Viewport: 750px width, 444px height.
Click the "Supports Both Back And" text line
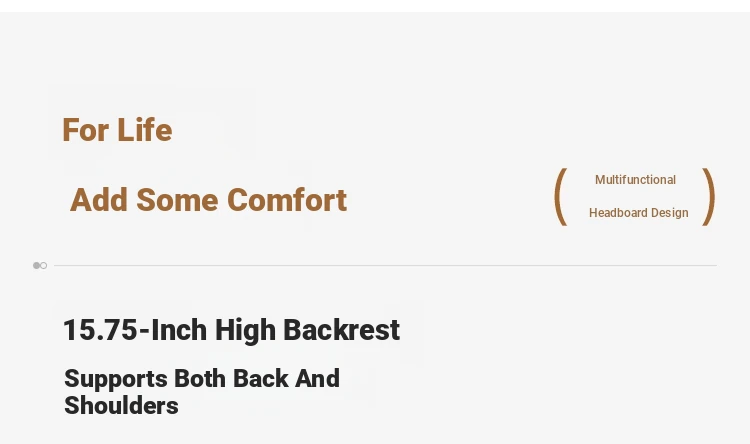click(202, 378)
